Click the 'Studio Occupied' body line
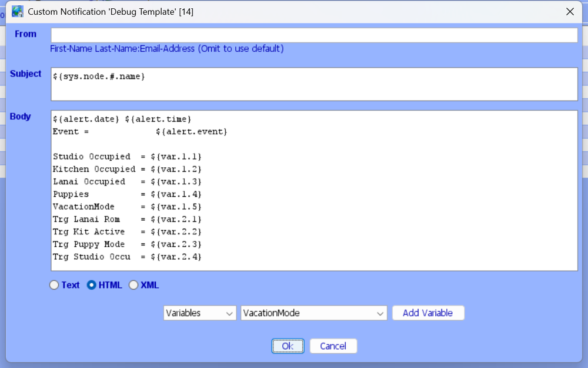Image resolution: width=588 pixels, height=368 pixels. point(127,157)
